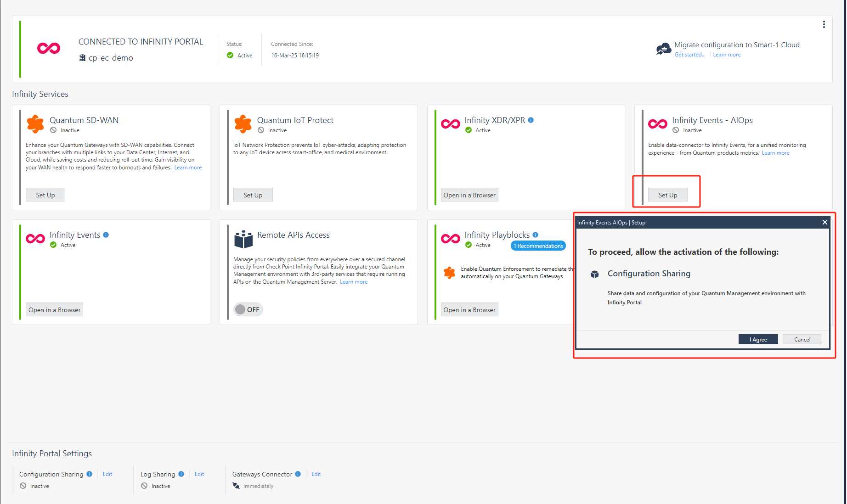This screenshot has width=847, height=504.
Task: Open the three-dot options menu
Action: pyautogui.click(x=824, y=24)
